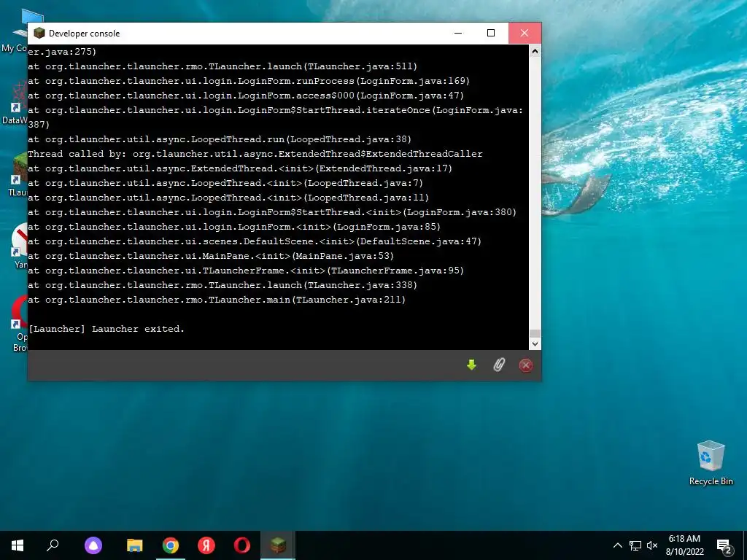Click the '[Launcher] Launcher exited.' line
Image resolution: width=747 pixels, height=560 pixels.
pyautogui.click(x=107, y=329)
